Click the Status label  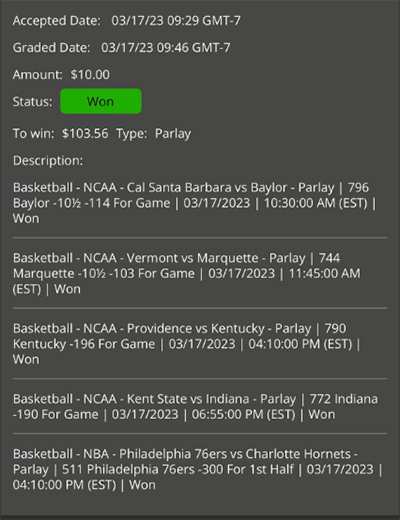pyautogui.click(x=32, y=101)
